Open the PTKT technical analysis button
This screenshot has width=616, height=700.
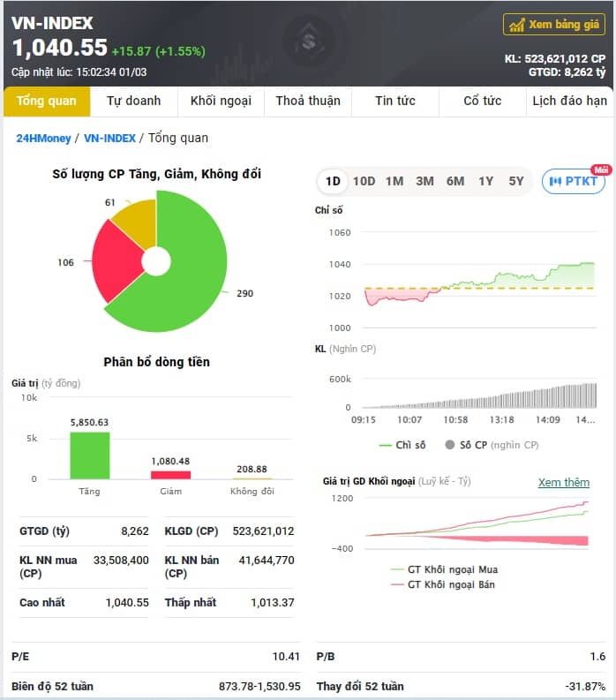[573, 181]
